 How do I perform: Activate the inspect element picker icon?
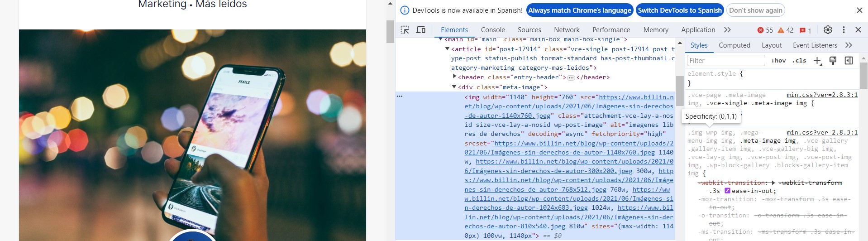[x=405, y=30]
